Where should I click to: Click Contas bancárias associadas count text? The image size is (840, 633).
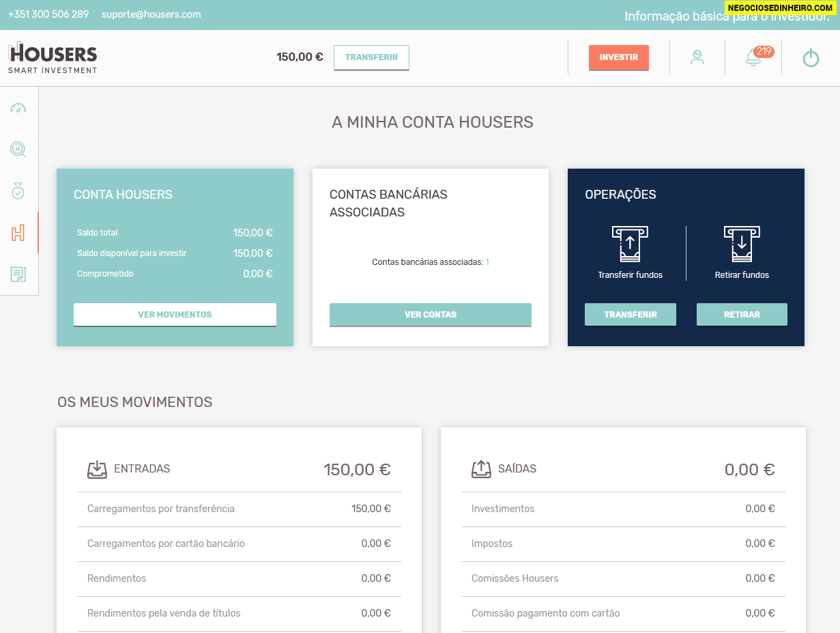click(431, 262)
